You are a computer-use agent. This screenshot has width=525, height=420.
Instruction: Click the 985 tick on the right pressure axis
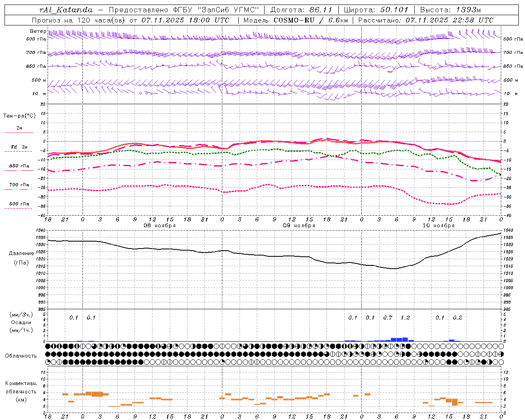coord(508,309)
